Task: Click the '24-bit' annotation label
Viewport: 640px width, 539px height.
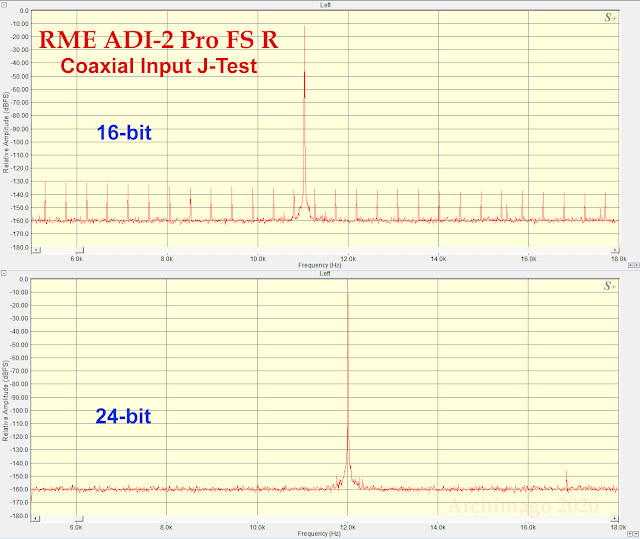Action: 123,416
